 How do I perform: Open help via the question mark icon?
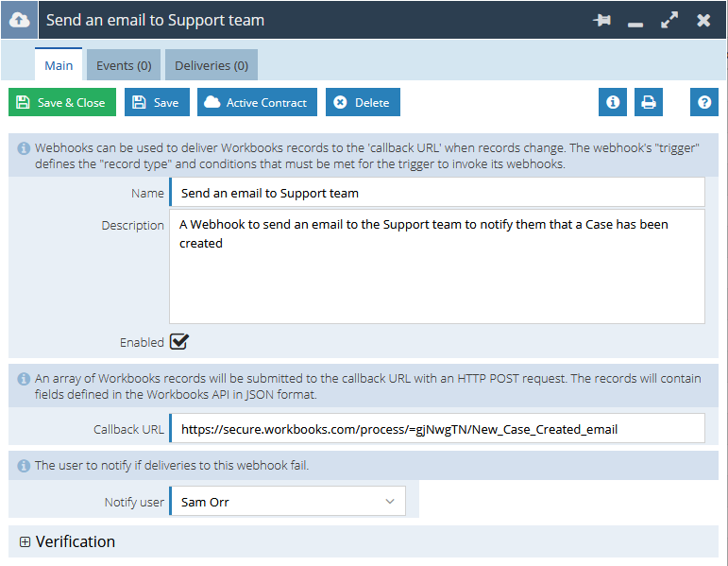pyautogui.click(x=703, y=102)
